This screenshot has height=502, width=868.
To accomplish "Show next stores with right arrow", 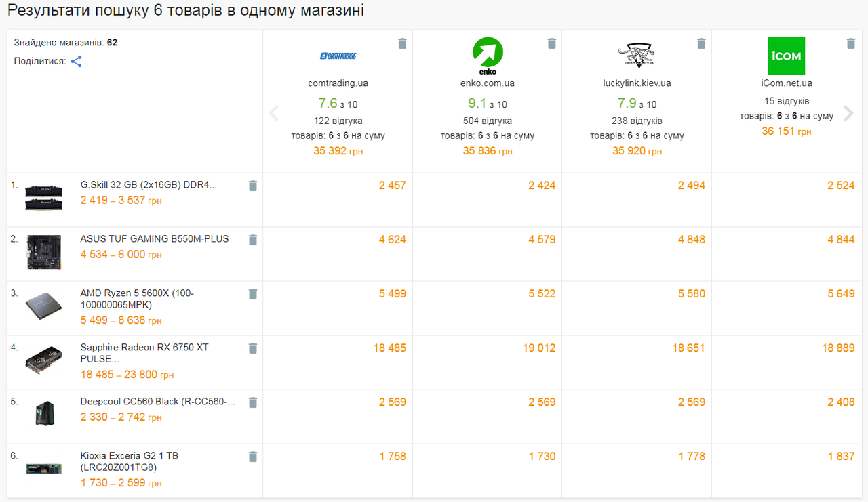I will click(848, 113).
